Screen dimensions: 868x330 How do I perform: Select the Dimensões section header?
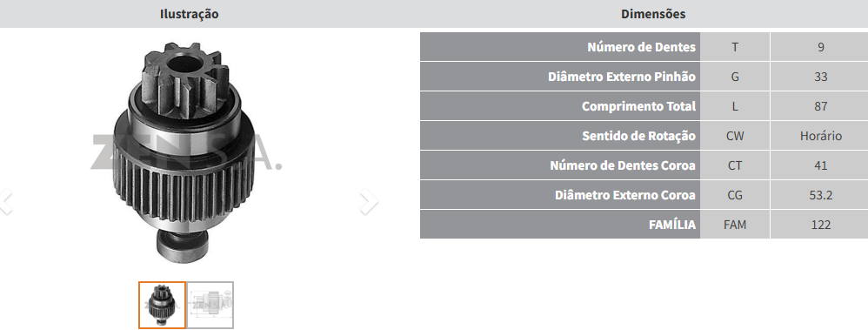pos(653,14)
